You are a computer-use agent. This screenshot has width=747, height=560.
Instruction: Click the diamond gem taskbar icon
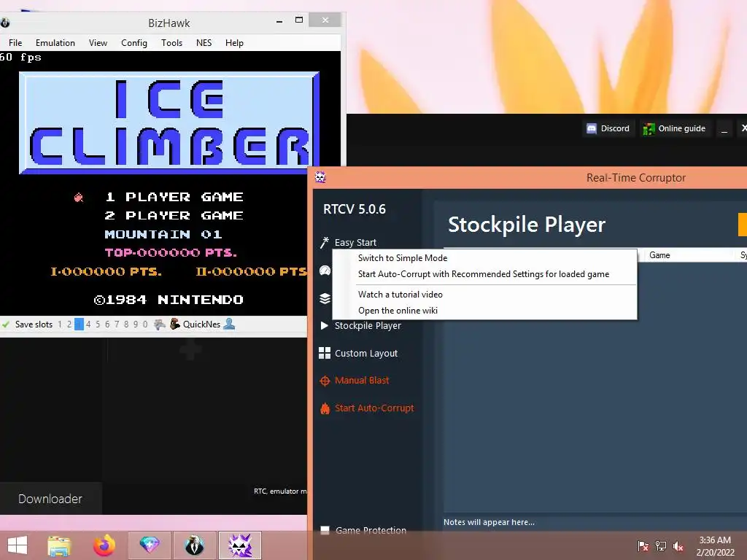click(x=149, y=545)
